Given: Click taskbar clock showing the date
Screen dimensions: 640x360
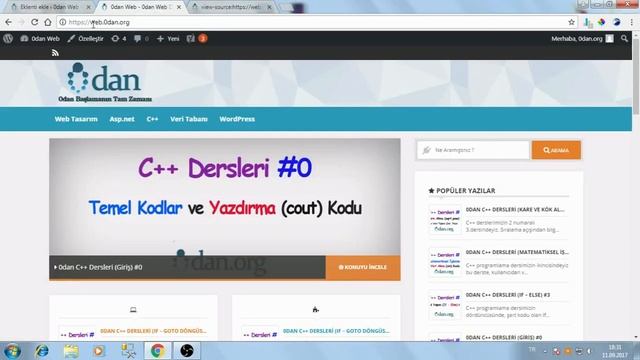Looking at the screenshot, I should (614, 351).
